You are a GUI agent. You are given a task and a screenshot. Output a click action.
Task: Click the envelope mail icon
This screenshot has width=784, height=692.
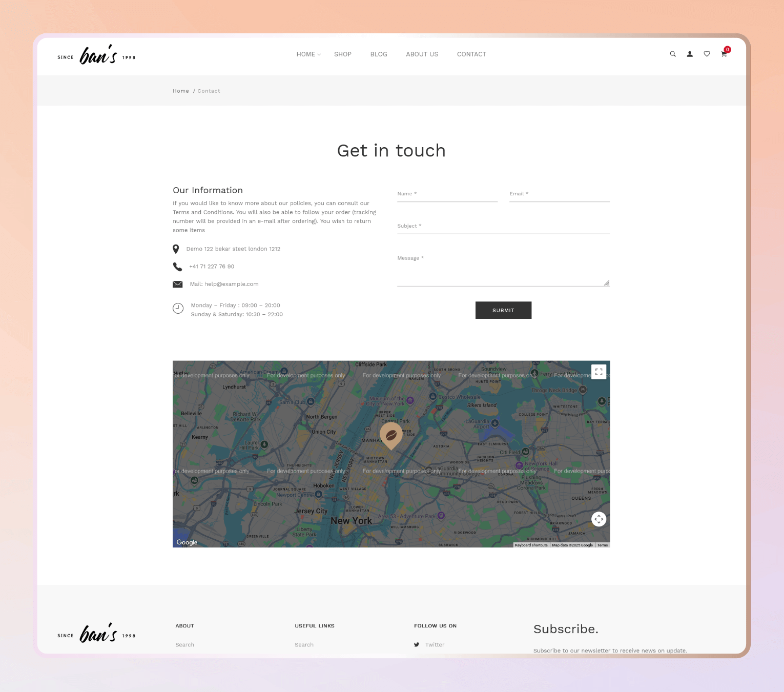(178, 284)
